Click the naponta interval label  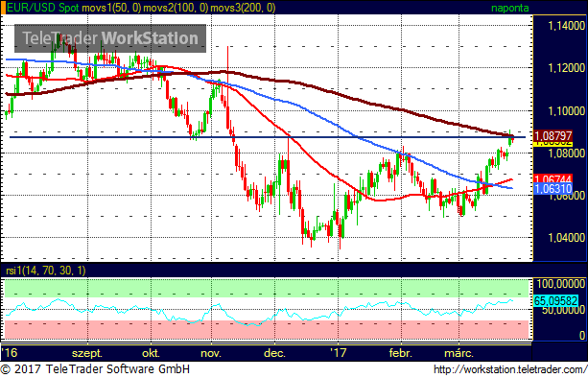(510, 8)
